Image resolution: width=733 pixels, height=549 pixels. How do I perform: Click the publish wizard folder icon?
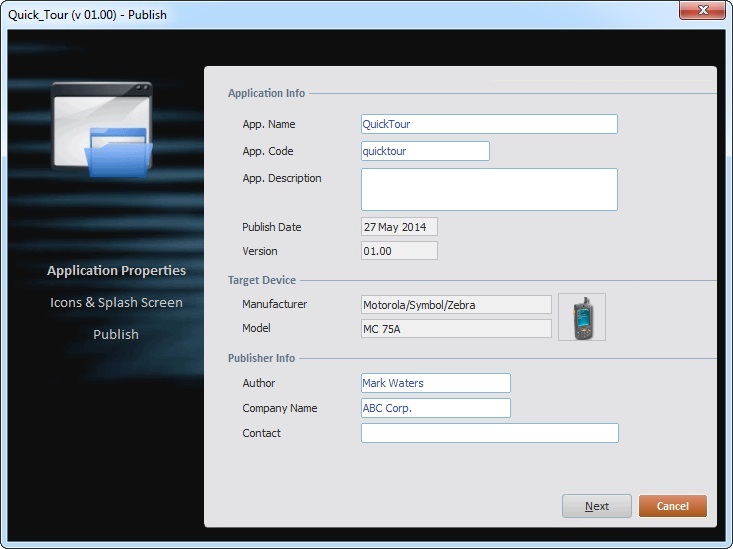point(102,130)
